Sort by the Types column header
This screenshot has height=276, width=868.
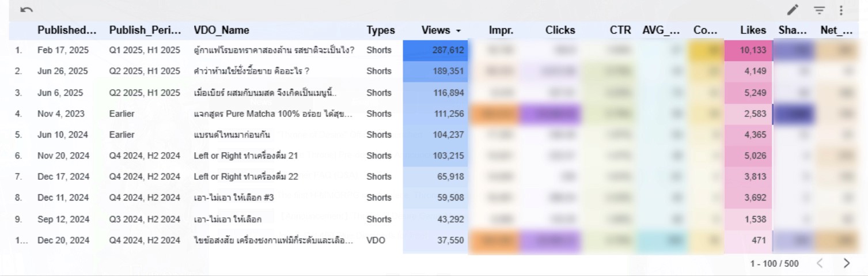[x=381, y=30]
